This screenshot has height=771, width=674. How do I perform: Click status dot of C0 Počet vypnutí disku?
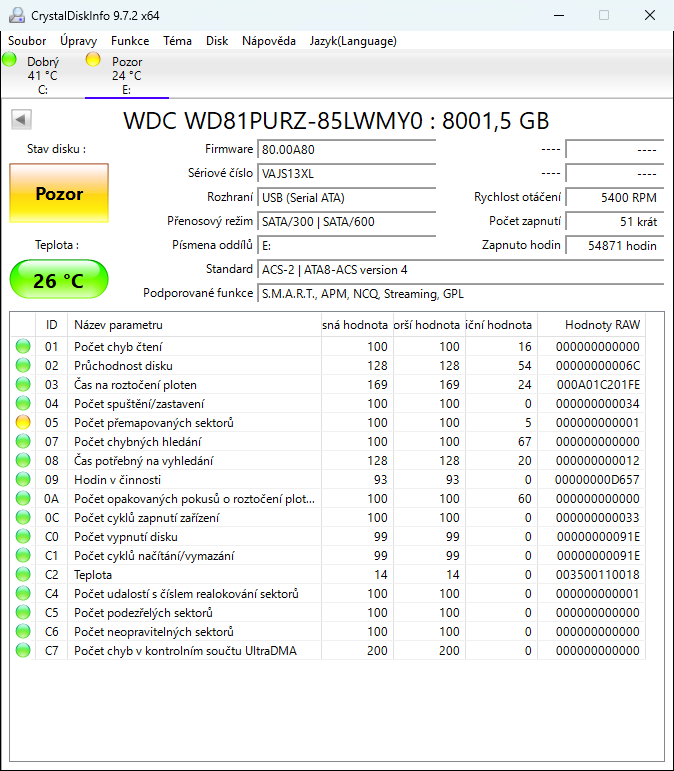click(x=23, y=536)
